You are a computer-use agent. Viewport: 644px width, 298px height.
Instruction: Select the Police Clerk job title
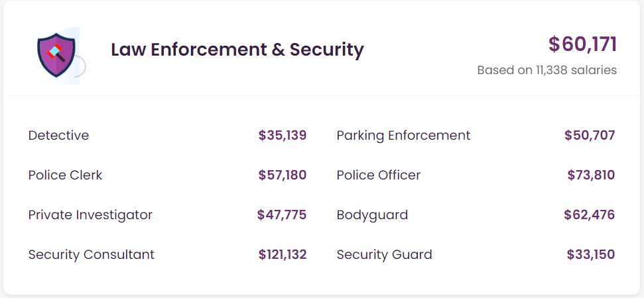click(x=65, y=175)
